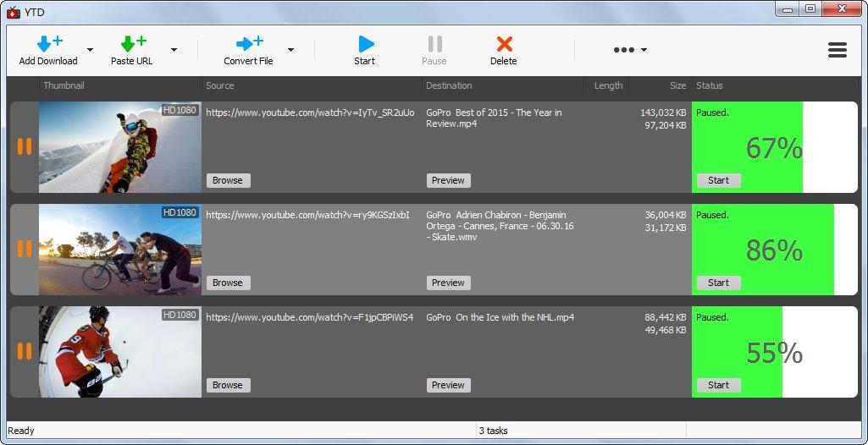868x445 pixels.
Task: Click the 36,004 KB size value
Action: point(666,215)
